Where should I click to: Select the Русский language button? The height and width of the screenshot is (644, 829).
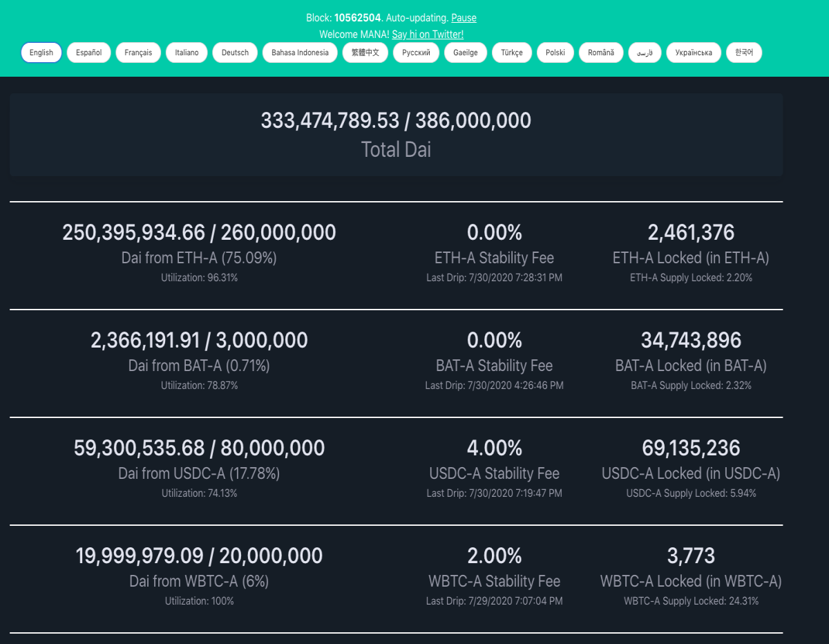pos(416,53)
